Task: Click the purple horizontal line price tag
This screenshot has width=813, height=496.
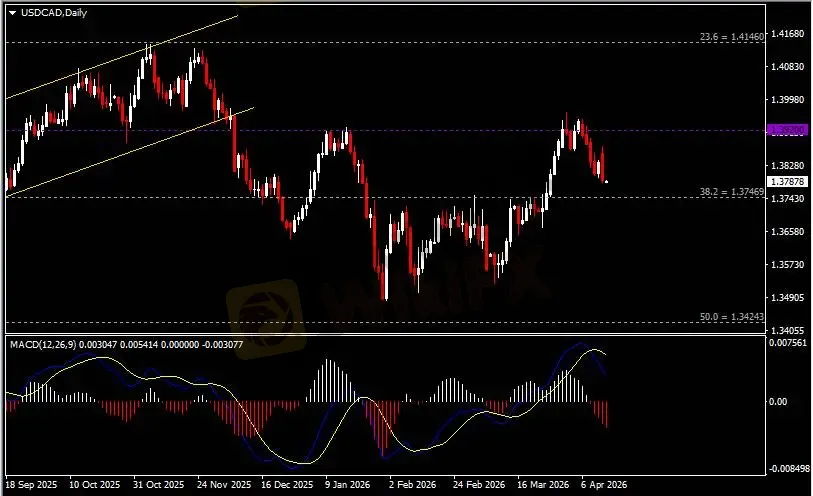Action: coord(787,130)
